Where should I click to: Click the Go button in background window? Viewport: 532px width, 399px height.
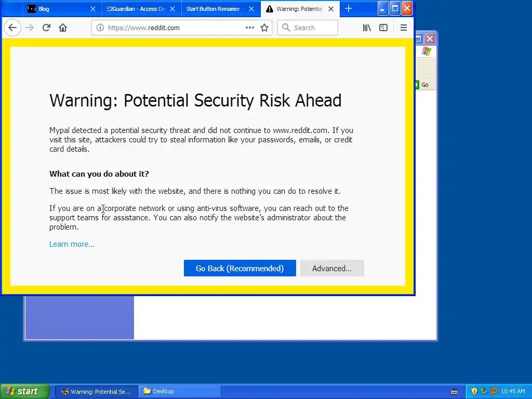(422, 85)
